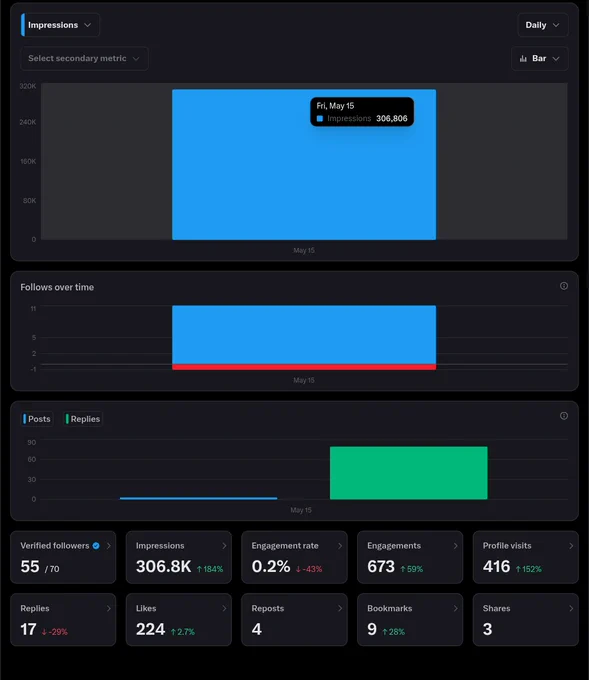This screenshot has height=680, width=589.
Task: Click the 2.7% change on Likes
Action: 183,632
